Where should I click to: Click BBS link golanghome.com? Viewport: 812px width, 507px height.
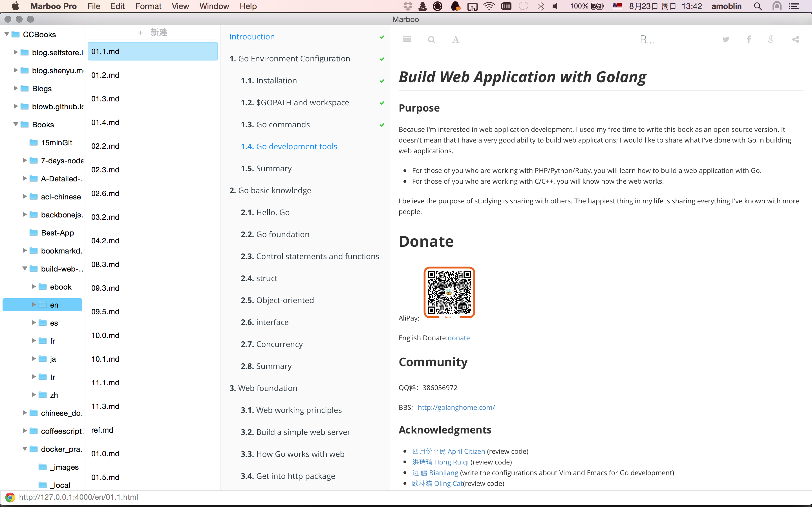point(456,407)
